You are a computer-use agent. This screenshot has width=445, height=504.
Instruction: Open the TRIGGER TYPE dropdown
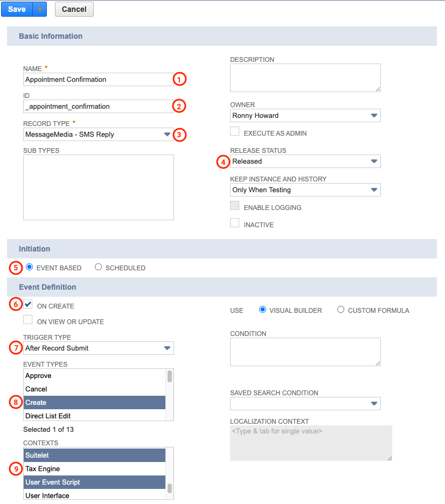coord(168,348)
